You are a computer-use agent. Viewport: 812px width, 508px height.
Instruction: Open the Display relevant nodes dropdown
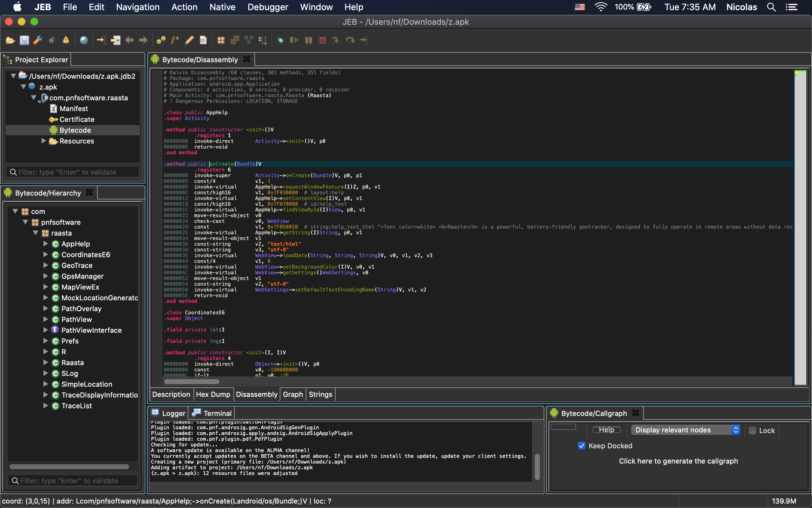point(685,430)
